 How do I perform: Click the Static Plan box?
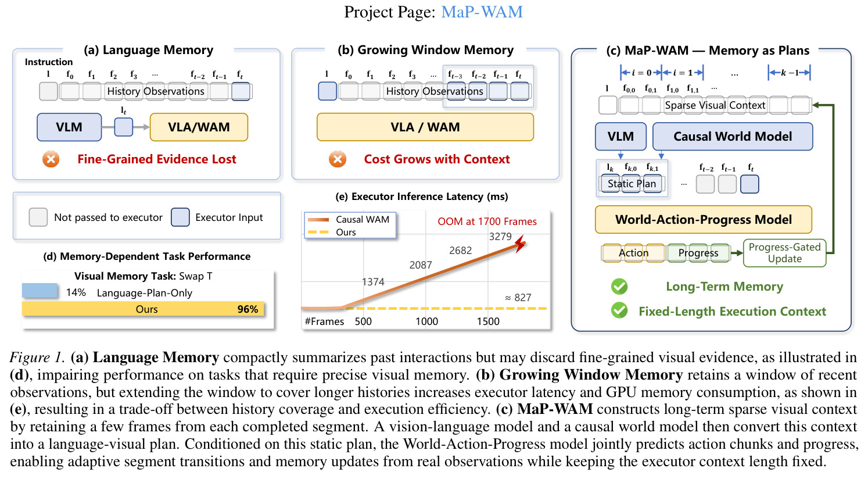[x=632, y=184]
